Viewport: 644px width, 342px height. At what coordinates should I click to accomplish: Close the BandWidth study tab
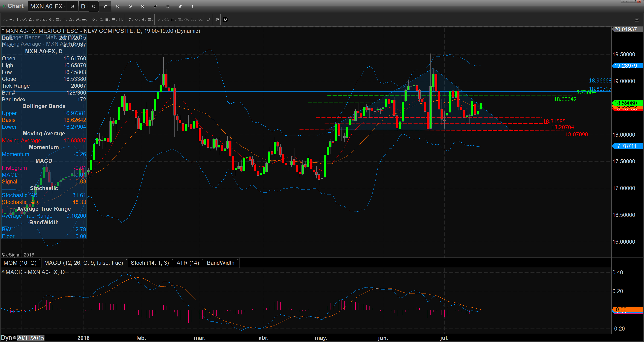pos(238,260)
